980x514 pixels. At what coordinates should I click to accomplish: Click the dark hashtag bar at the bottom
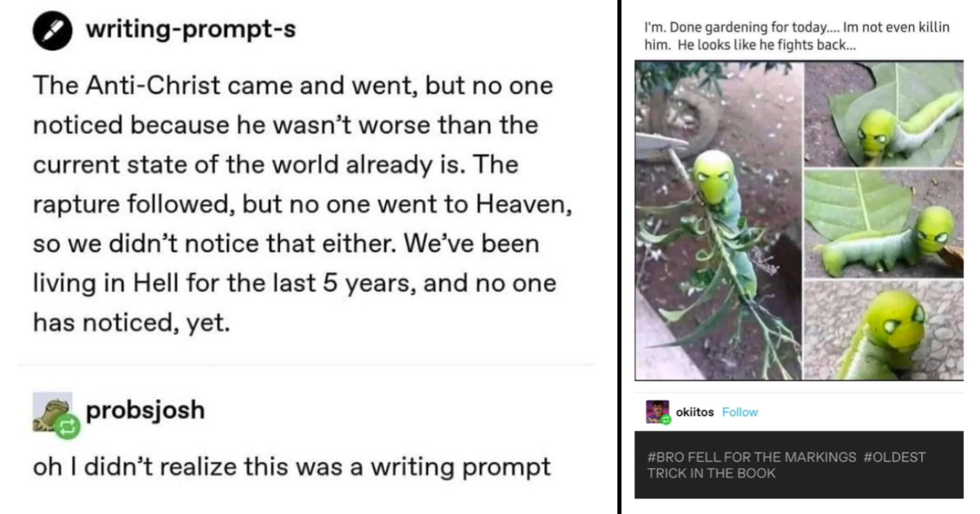tap(796, 461)
